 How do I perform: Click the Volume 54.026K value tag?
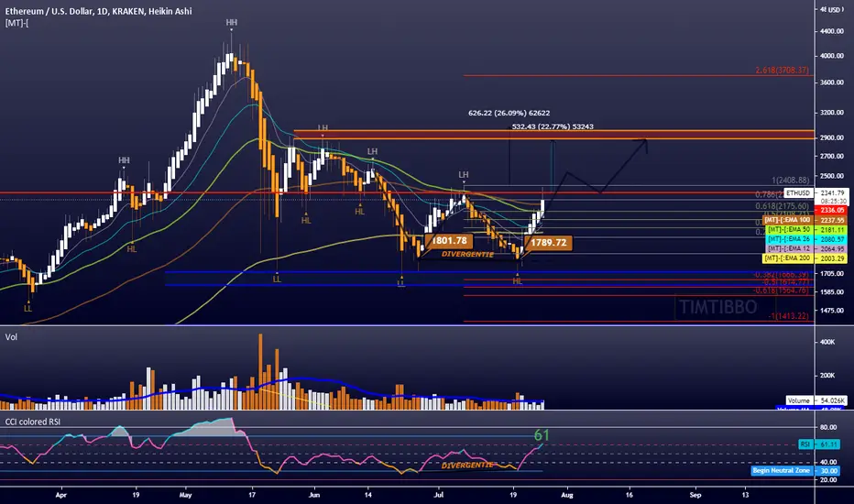tap(816, 400)
